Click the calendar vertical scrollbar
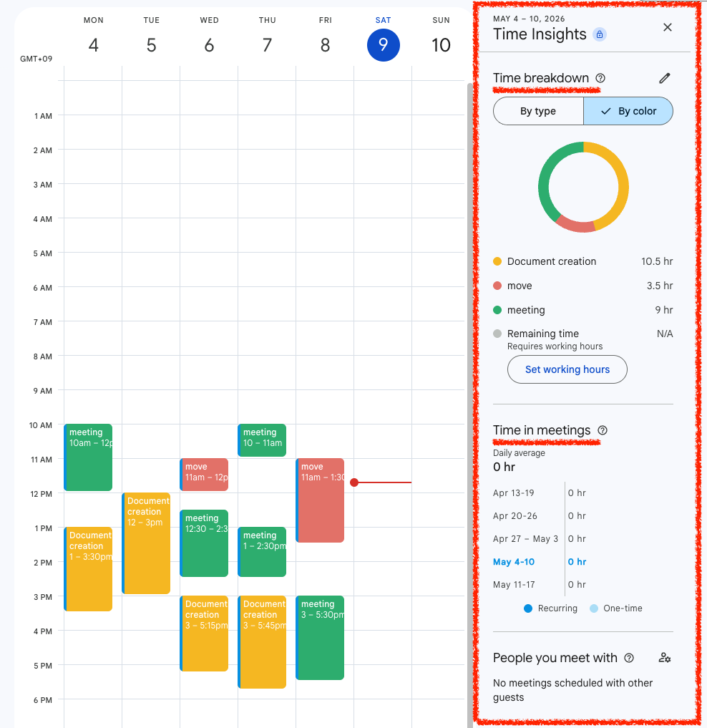This screenshot has height=728, width=707. [x=470, y=404]
